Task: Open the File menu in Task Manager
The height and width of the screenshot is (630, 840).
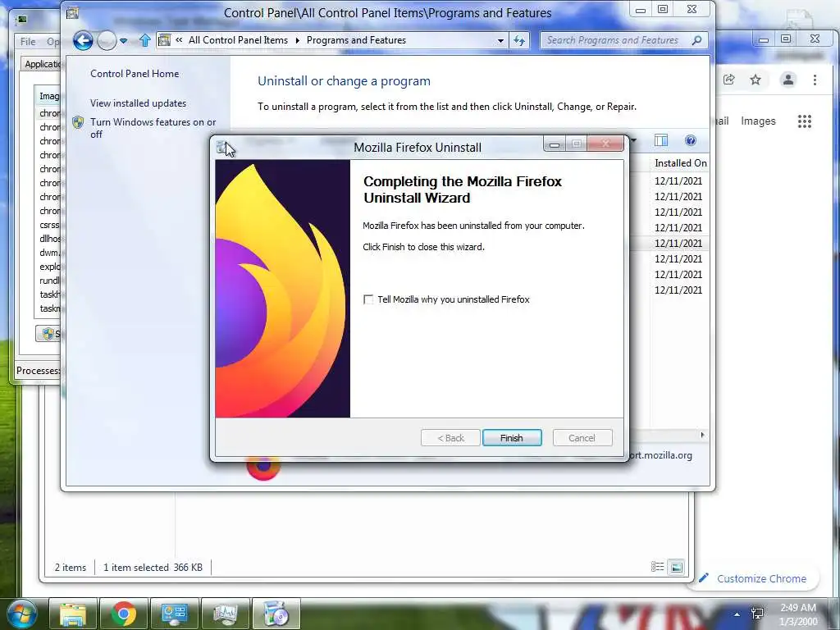Action: tap(28, 42)
